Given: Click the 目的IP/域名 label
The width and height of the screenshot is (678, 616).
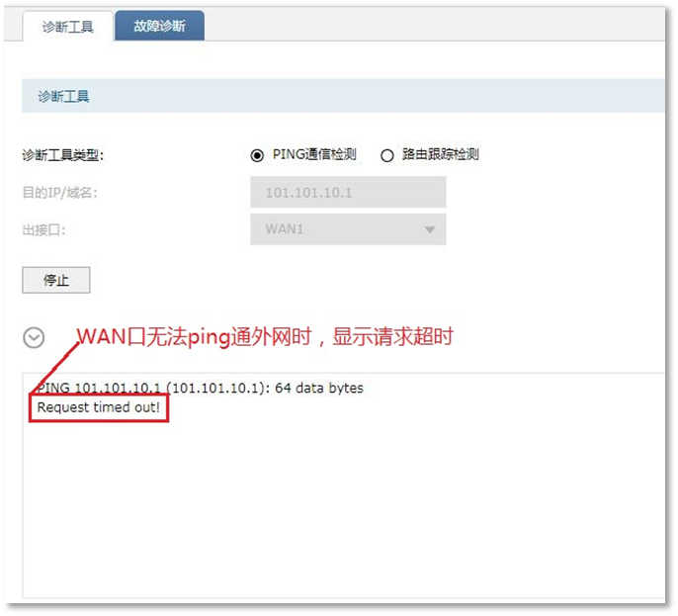Looking at the screenshot, I should pos(60,193).
